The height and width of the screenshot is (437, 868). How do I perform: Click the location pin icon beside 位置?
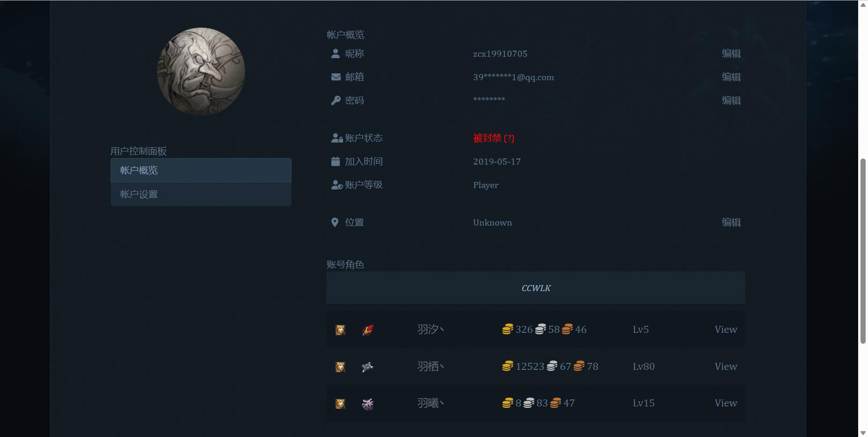coord(335,222)
